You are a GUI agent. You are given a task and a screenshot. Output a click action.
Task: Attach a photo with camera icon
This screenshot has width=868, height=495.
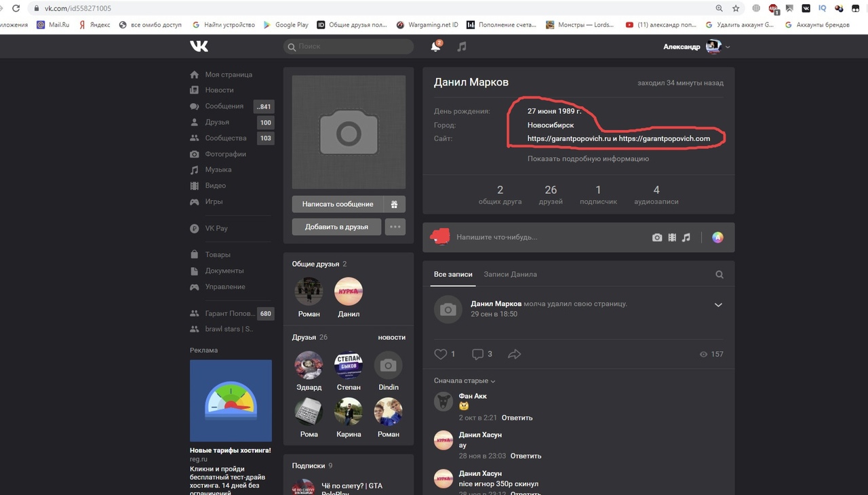656,237
